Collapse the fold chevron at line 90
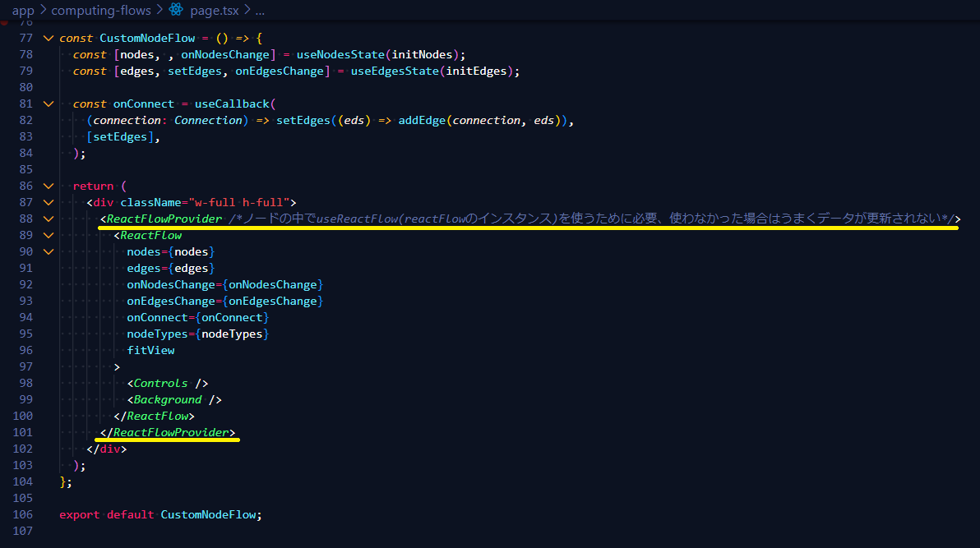Viewport: 980px width, 548px height. (x=49, y=251)
